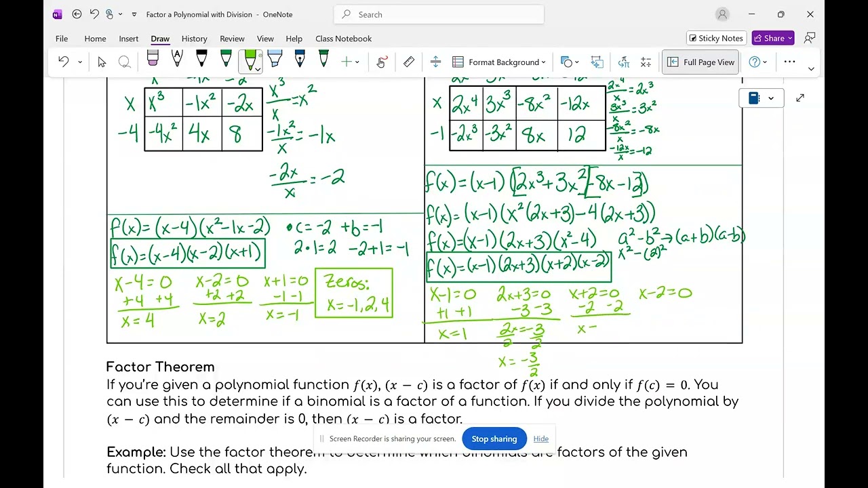Expand the ribbon Undo dropdown arrow
868x488 pixels.
tap(80, 62)
